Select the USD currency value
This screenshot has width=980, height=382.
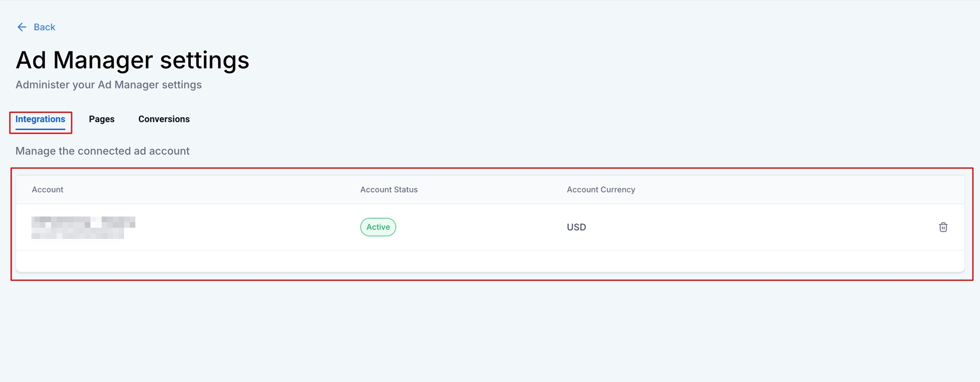point(576,227)
